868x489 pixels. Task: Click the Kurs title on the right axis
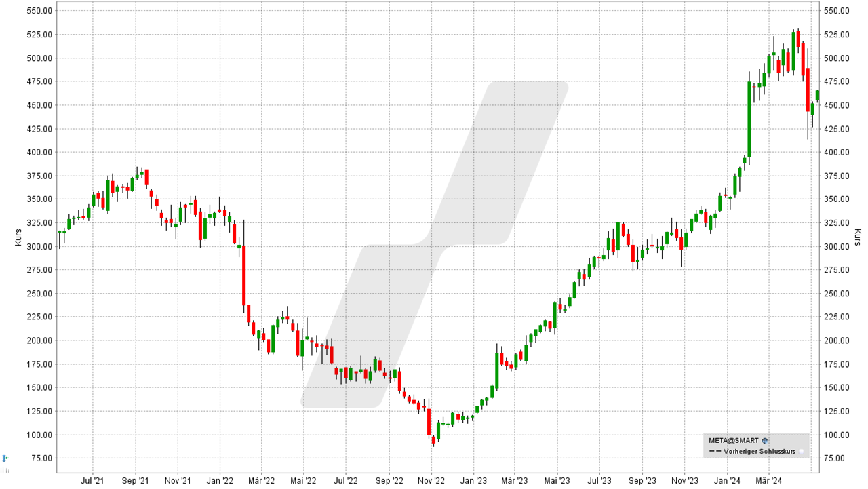[857, 237]
